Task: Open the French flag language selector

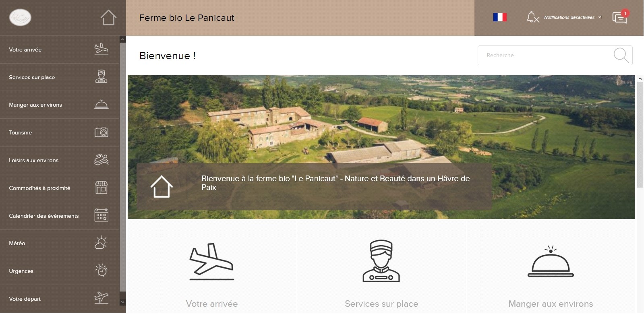Action: click(x=500, y=17)
